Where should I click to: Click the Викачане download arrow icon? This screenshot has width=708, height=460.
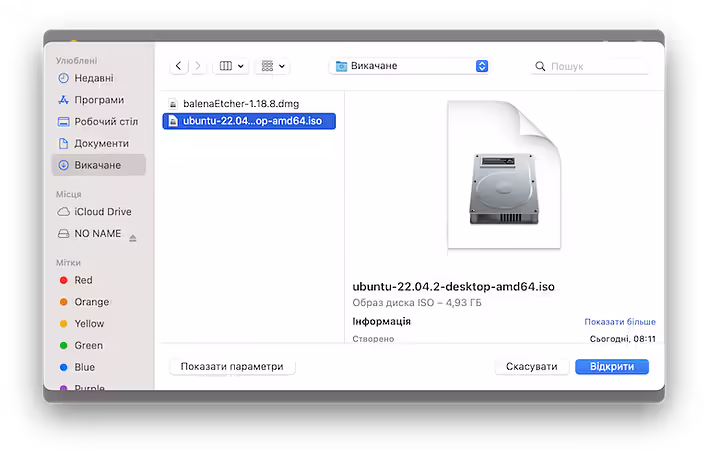point(64,165)
